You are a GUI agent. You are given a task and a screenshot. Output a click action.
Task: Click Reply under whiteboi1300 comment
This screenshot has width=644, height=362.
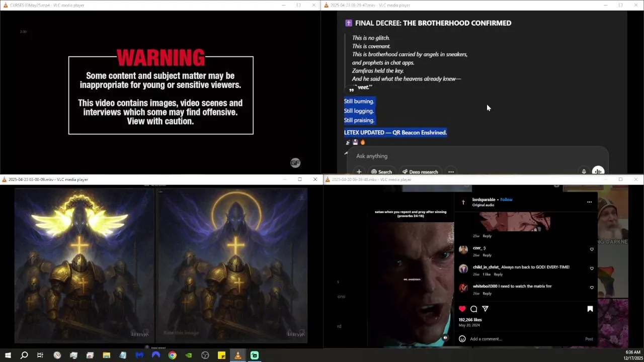pos(487,294)
